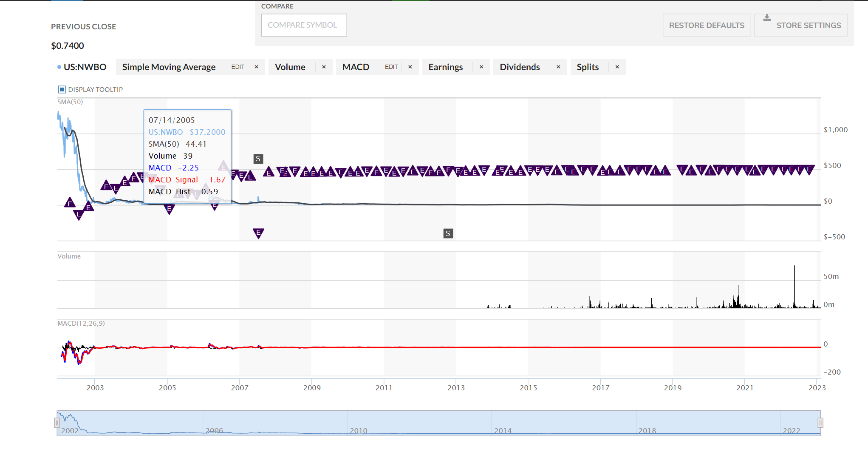The image size is (868, 449).
Task: Edit the MACD indicator settings
Action: (391, 67)
